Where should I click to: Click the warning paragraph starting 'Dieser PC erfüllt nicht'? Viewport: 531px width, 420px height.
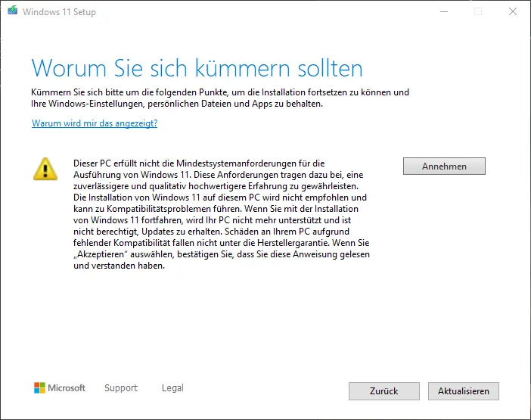pyautogui.click(x=222, y=214)
